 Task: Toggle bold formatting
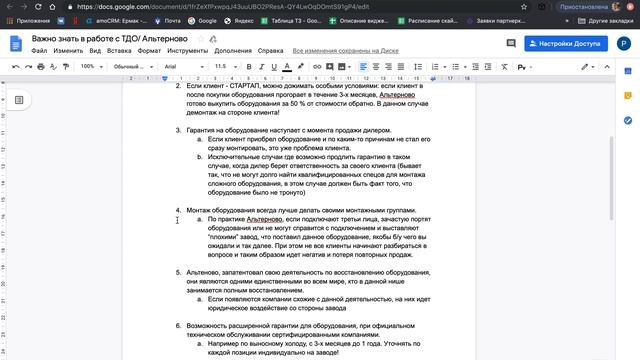pos(249,67)
